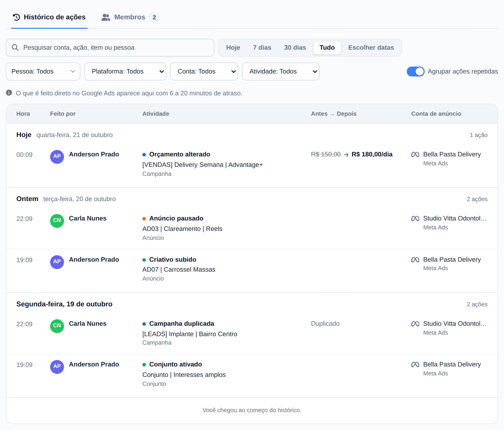Select the Tudo period filter
The image size is (504, 430).
point(327,47)
